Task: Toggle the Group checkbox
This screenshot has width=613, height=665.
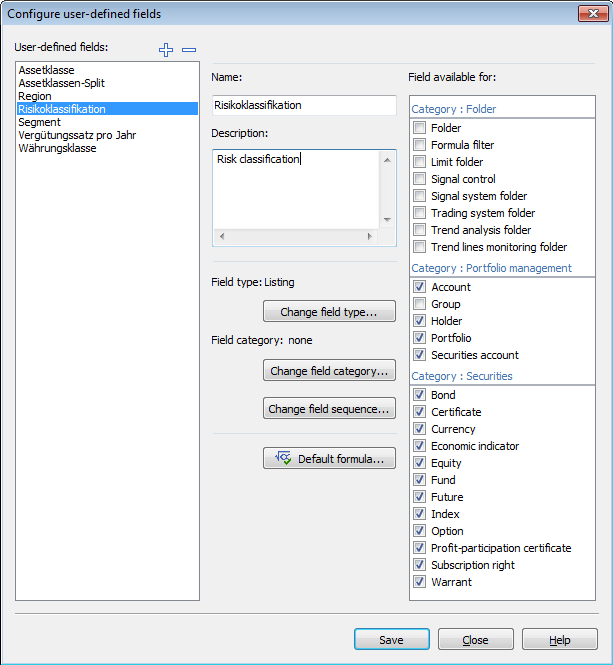Action: 420,304
